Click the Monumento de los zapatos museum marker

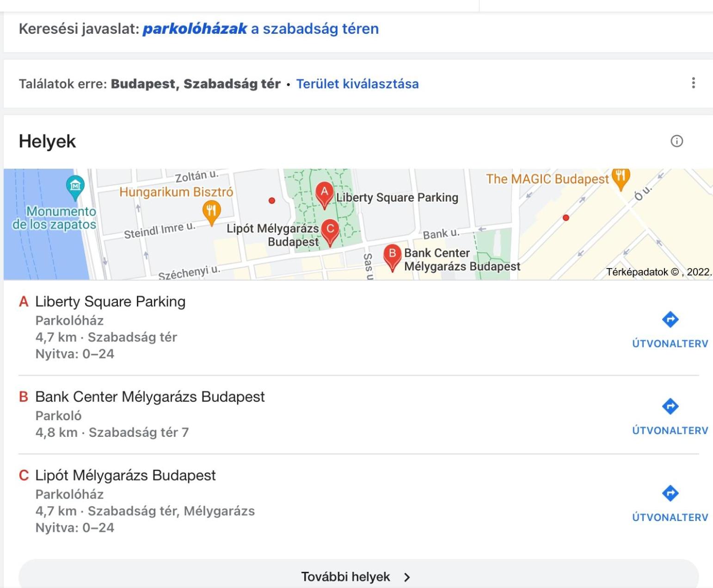pos(75,187)
